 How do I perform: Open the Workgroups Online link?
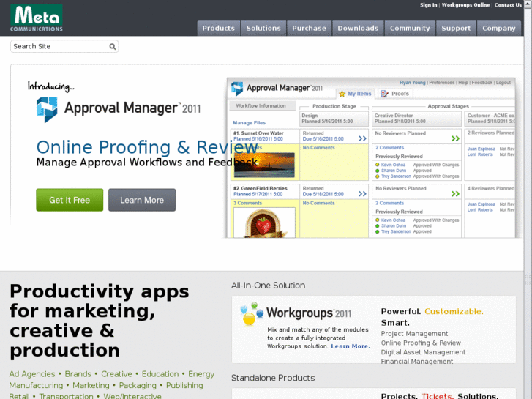coord(465,5)
